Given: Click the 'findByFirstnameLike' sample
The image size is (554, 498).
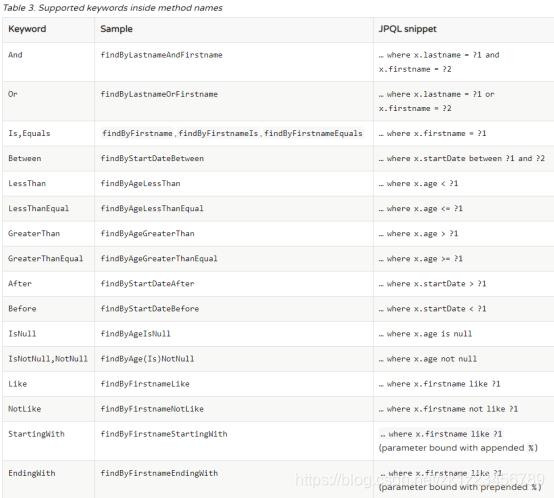Looking at the screenshot, I should [145, 384].
